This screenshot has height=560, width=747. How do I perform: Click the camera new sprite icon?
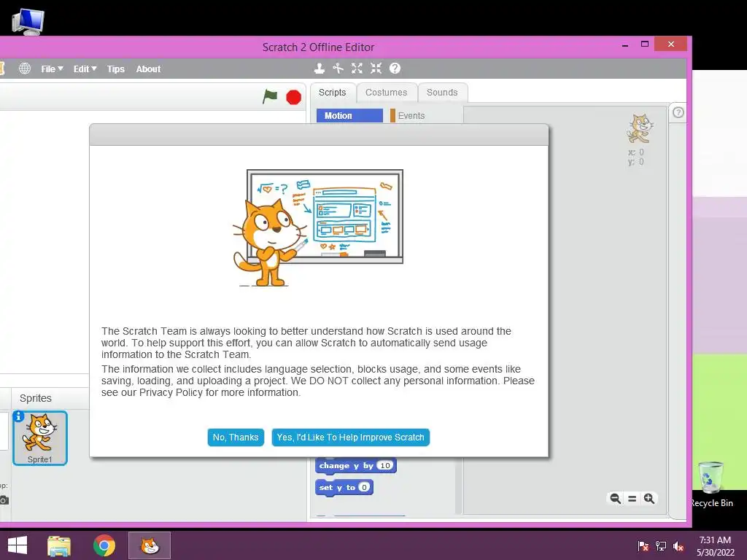[4, 500]
